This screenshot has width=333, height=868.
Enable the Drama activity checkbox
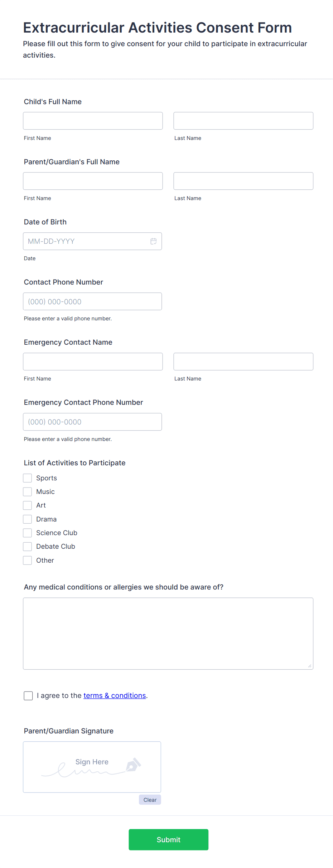pos(28,519)
